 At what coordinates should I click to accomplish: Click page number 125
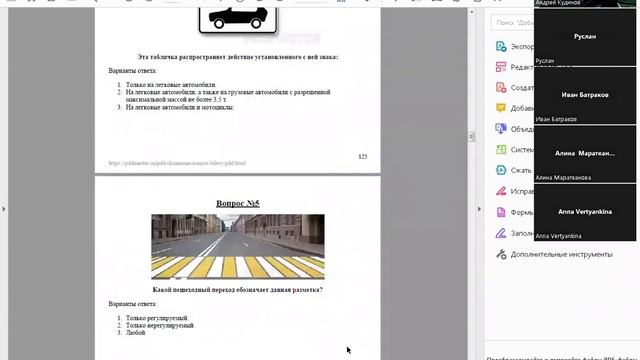click(x=363, y=157)
